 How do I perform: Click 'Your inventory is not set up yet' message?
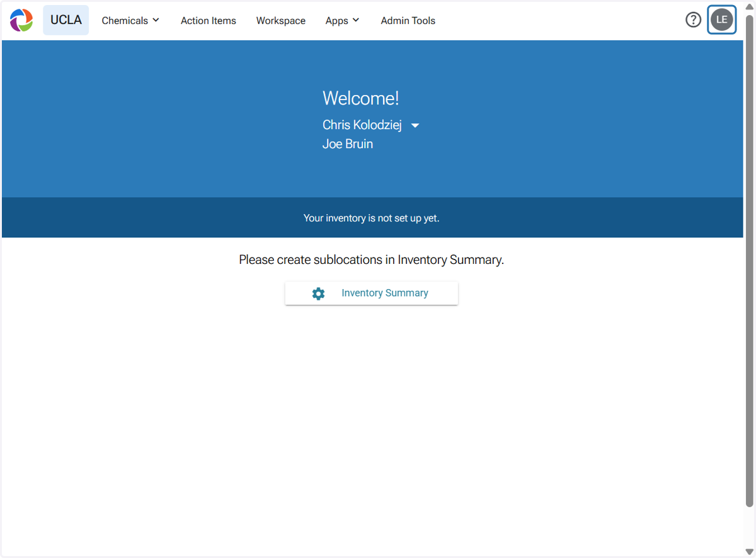(x=372, y=218)
